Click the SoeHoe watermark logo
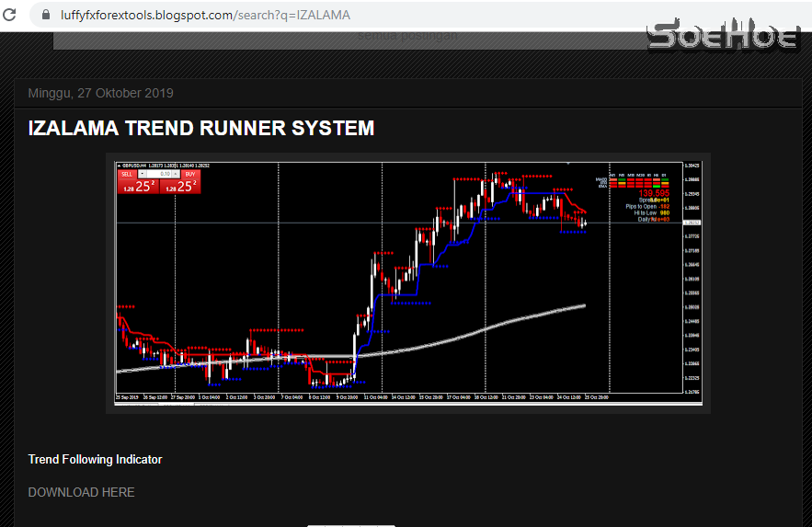This screenshot has width=812, height=527. (x=722, y=35)
